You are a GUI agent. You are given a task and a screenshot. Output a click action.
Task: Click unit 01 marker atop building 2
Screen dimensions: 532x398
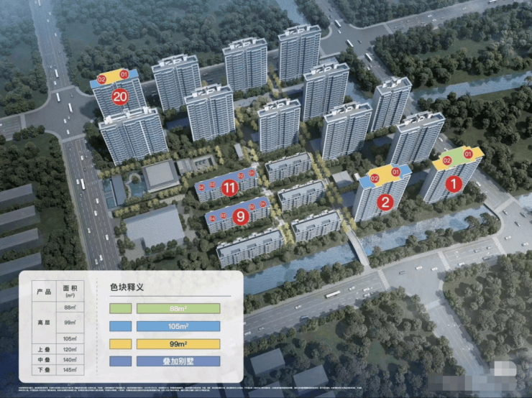click(x=395, y=172)
